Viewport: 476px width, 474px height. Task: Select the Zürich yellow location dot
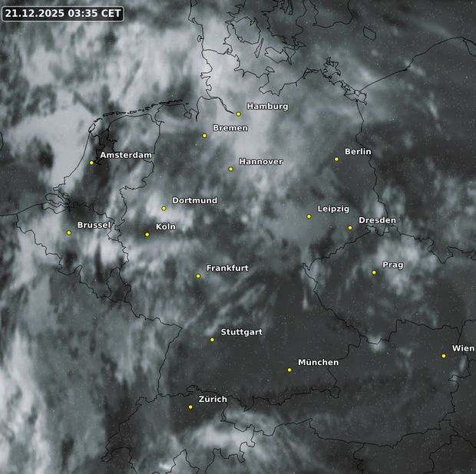(190, 407)
